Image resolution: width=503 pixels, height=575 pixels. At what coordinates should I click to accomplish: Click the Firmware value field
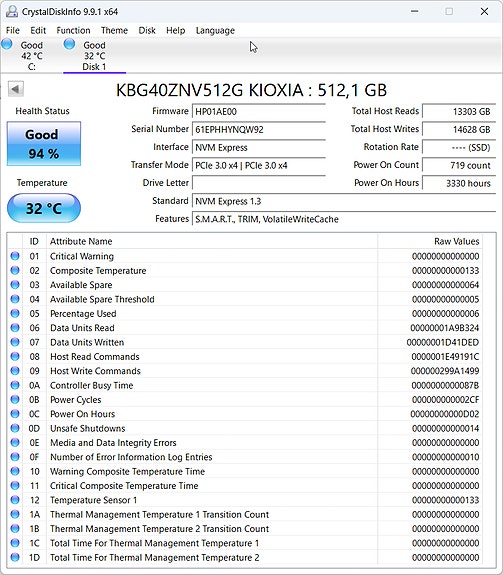(x=258, y=111)
